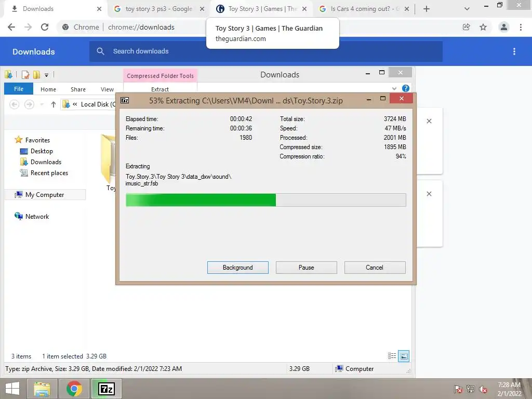532x399 pixels.
Task: Click Compressed Folder Tools header
Action: pyautogui.click(x=160, y=76)
